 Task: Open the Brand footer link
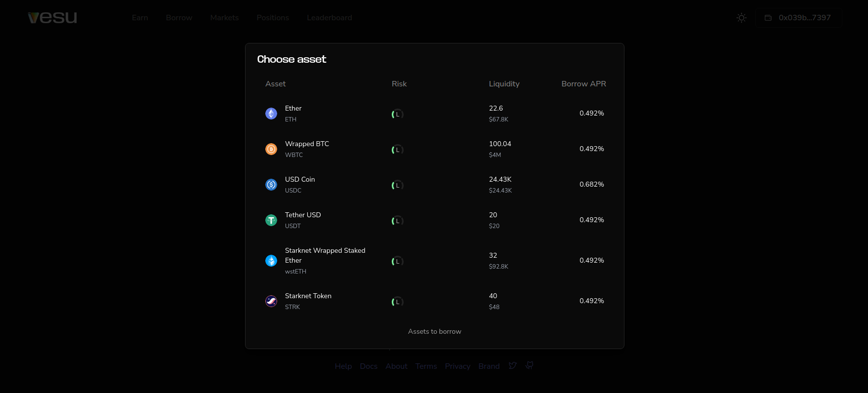pos(489,366)
